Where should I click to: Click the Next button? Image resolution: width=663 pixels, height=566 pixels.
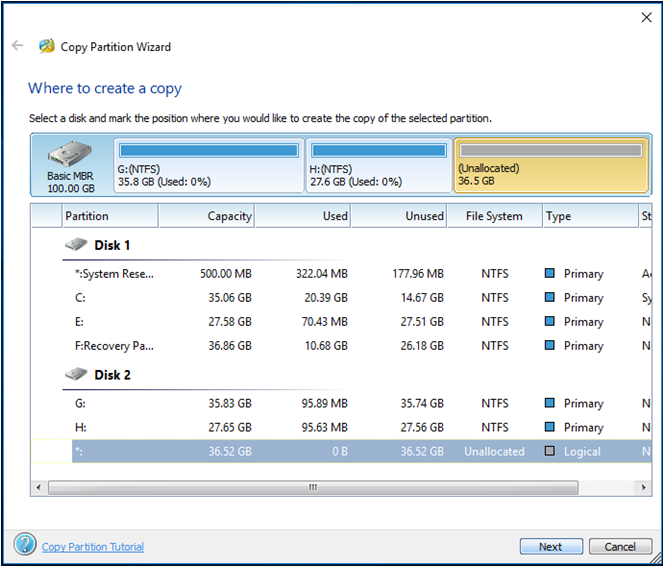(x=551, y=547)
